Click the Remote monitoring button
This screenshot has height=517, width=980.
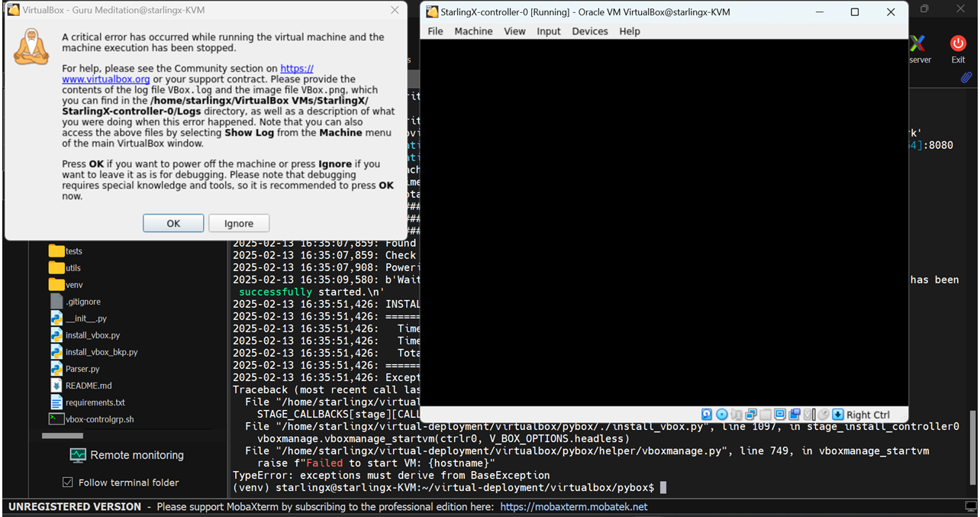[127, 455]
